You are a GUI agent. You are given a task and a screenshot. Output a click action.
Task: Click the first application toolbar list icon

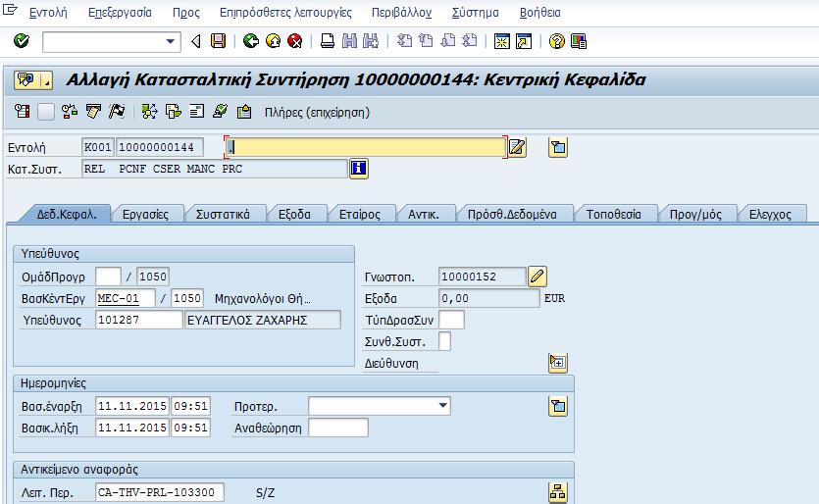click(x=22, y=111)
